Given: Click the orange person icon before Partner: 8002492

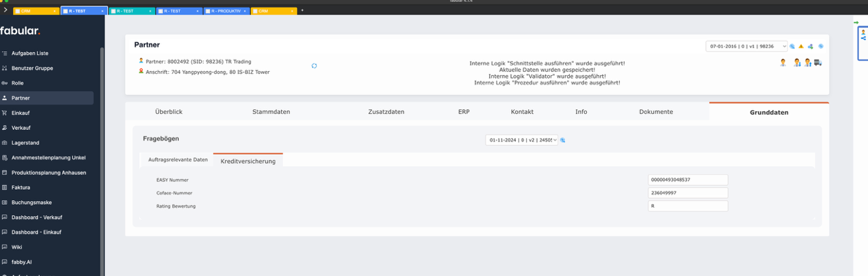Looking at the screenshot, I should 141,61.
